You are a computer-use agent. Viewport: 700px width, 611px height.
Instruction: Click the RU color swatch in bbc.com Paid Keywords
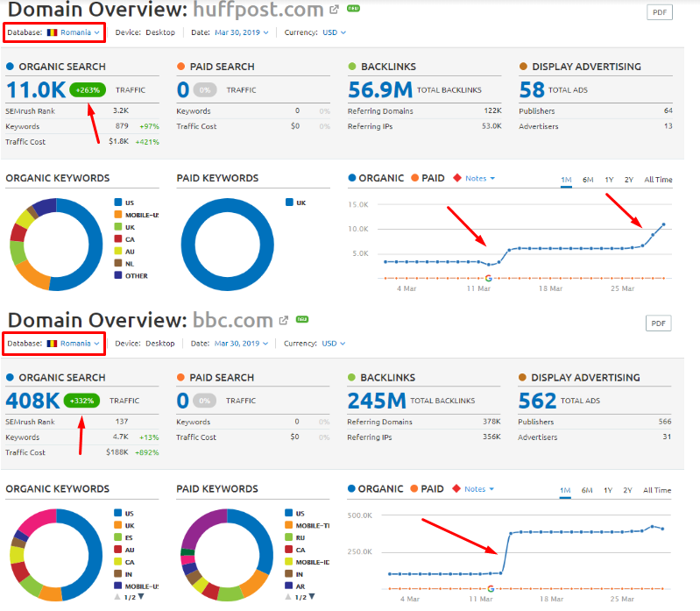(289, 537)
